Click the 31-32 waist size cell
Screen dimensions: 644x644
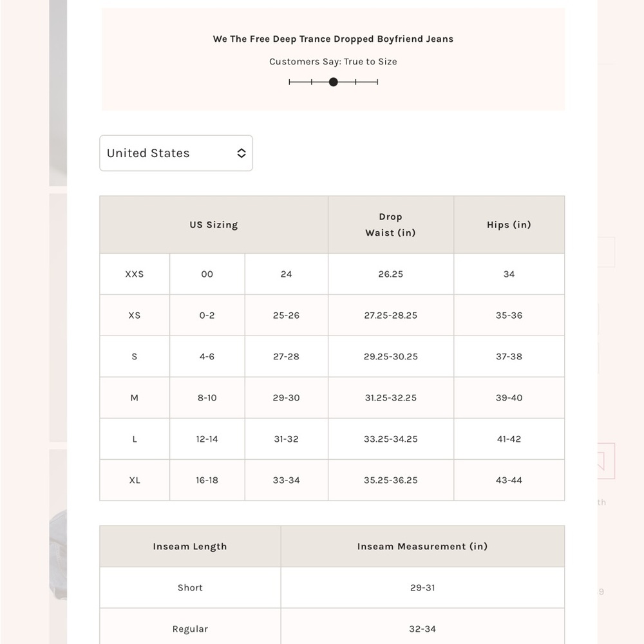(x=287, y=439)
